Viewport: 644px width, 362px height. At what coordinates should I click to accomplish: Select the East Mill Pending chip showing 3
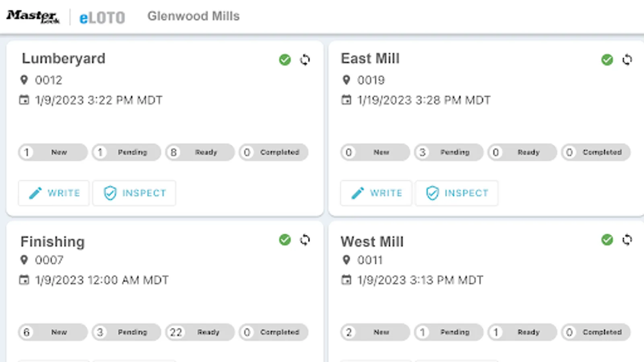(x=448, y=152)
